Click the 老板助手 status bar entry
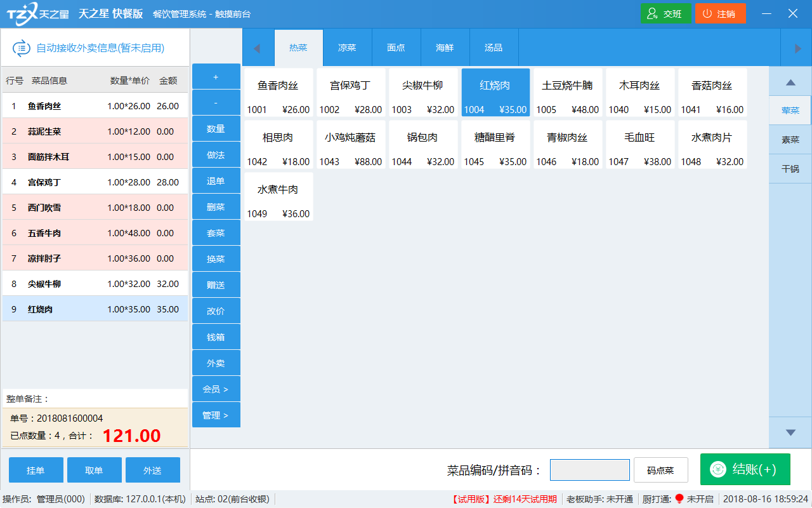Viewport: 812px width, 508px height. tap(599, 499)
